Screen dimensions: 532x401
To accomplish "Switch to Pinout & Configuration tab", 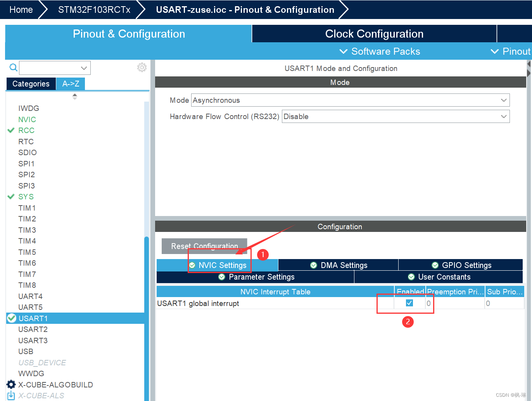I will (129, 34).
